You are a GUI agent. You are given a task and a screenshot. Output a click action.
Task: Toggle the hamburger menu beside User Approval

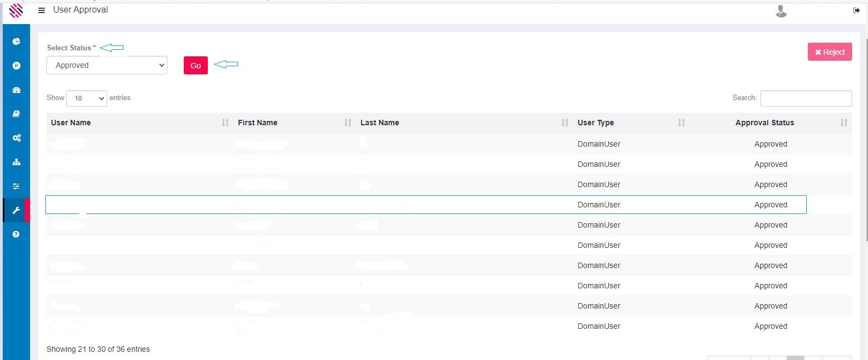[42, 10]
